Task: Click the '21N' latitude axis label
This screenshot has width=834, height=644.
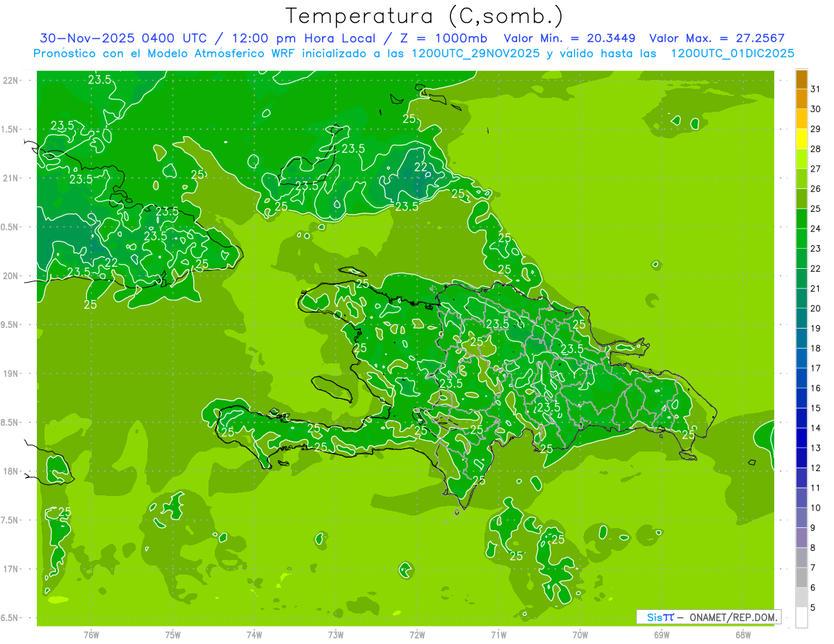Action: click(10, 179)
